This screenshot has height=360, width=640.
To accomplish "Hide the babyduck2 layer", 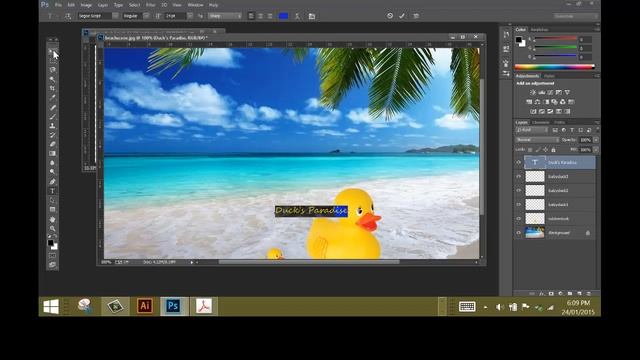I will pyautogui.click(x=519, y=190).
